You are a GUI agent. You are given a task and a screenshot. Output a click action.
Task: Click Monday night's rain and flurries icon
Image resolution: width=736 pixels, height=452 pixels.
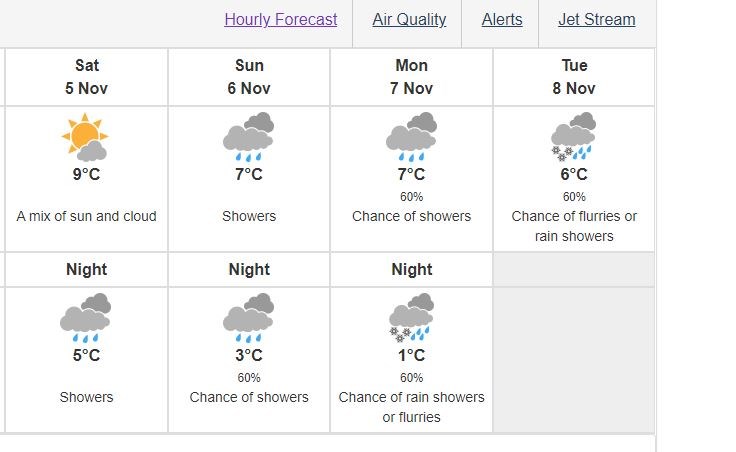point(411,318)
